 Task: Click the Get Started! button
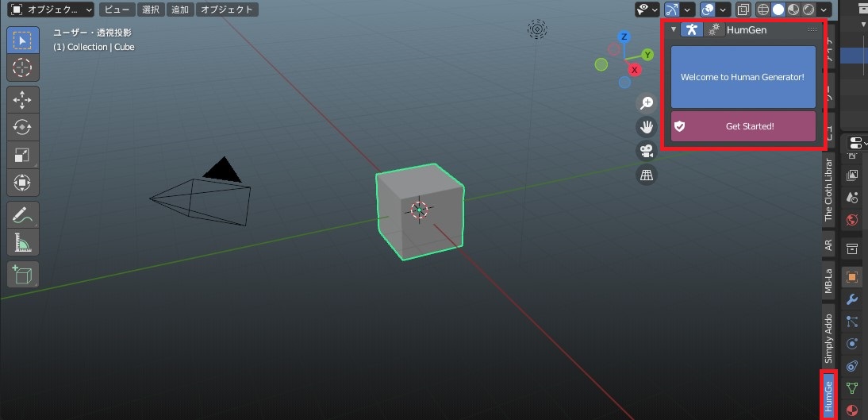click(743, 126)
